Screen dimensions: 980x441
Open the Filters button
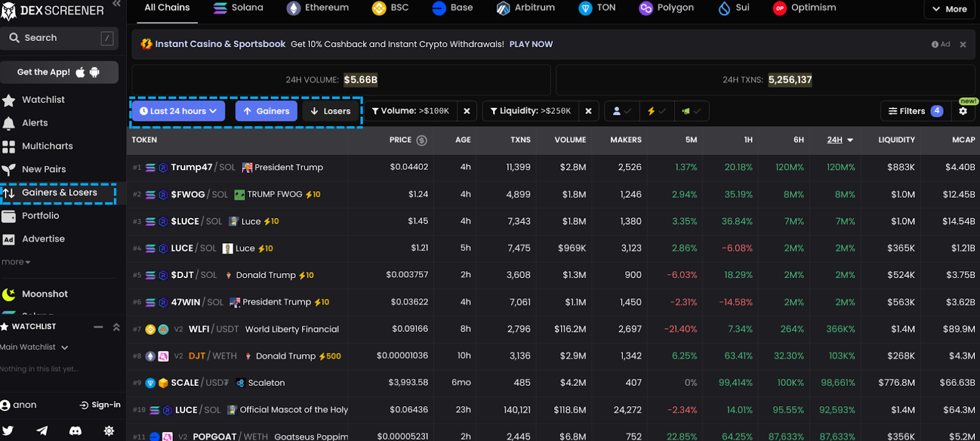tap(915, 111)
